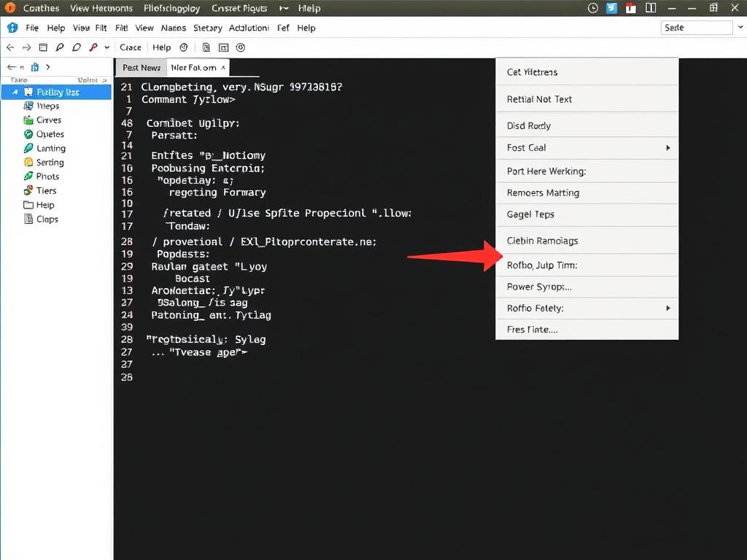Image resolution: width=747 pixels, height=560 pixels.
Task: Click the red pin icon in the toolbar
Action: coord(93,47)
